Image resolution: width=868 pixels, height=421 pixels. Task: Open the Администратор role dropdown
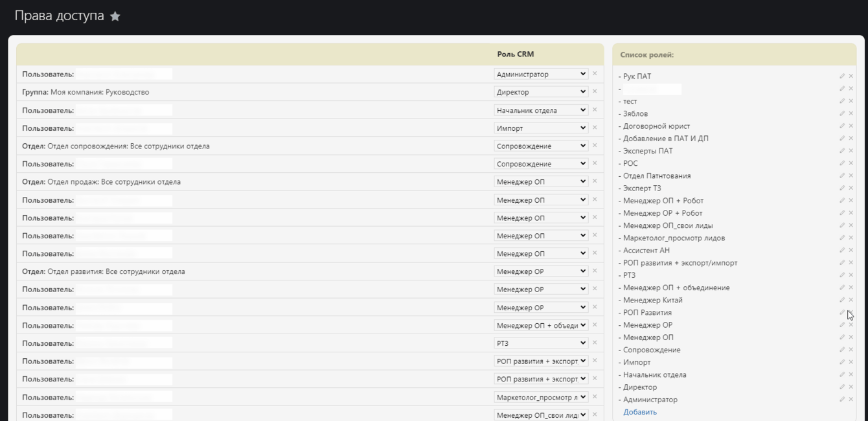tap(541, 74)
